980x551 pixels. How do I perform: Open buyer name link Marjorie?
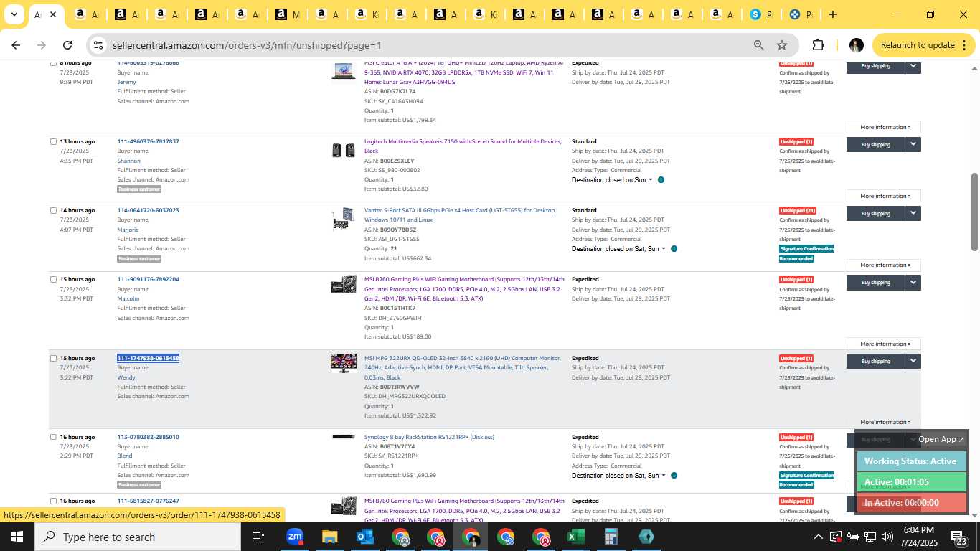(128, 230)
